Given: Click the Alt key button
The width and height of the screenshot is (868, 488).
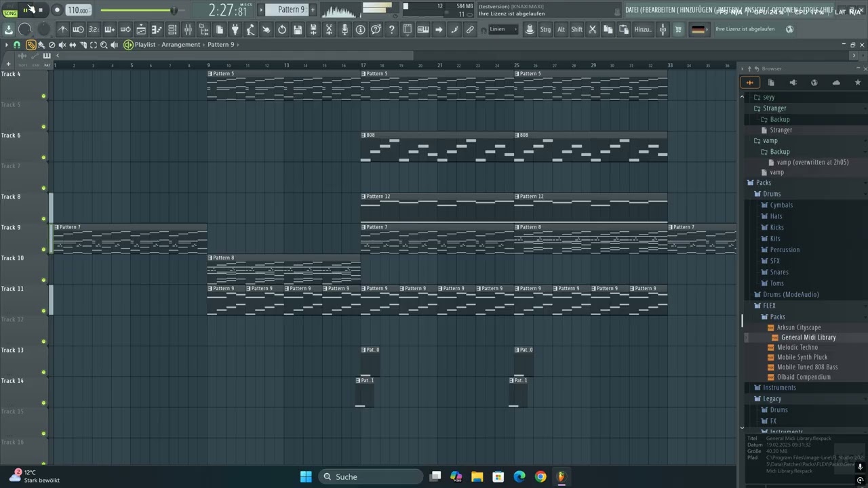Looking at the screenshot, I should click(561, 29).
